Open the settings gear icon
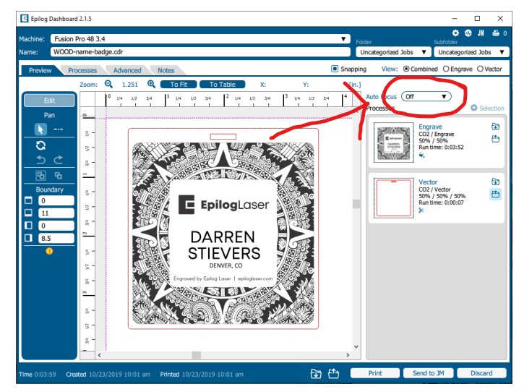 [x=455, y=33]
